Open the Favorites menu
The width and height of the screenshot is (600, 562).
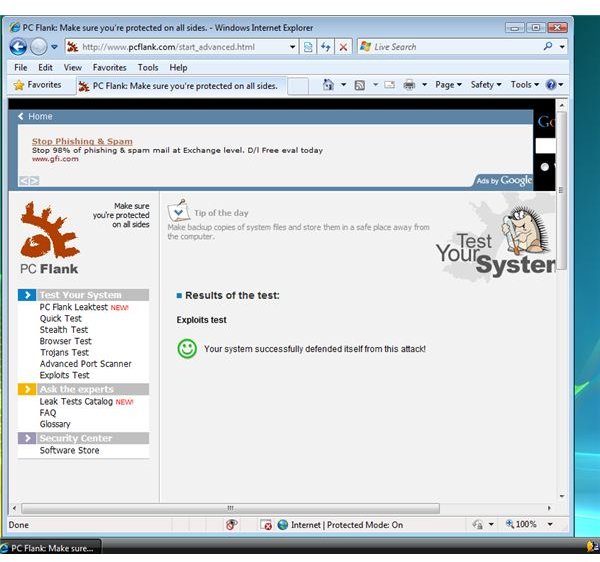click(109, 67)
